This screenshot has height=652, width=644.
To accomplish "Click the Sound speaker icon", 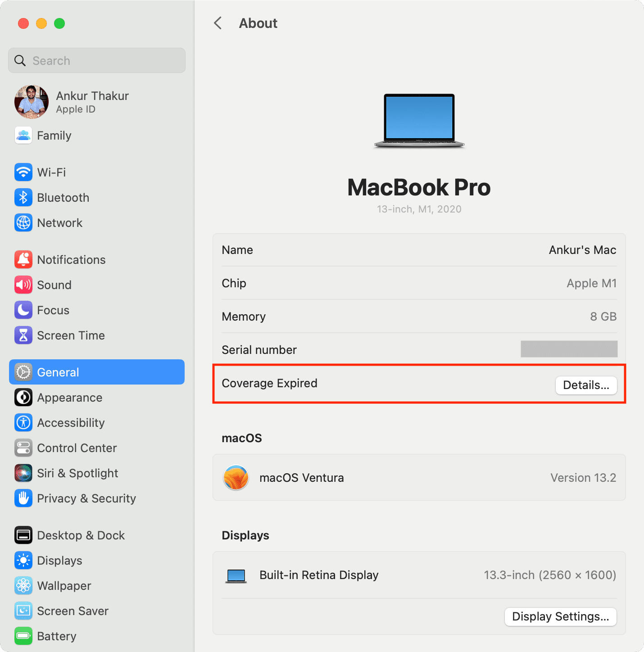I will (x=23, y=285).
